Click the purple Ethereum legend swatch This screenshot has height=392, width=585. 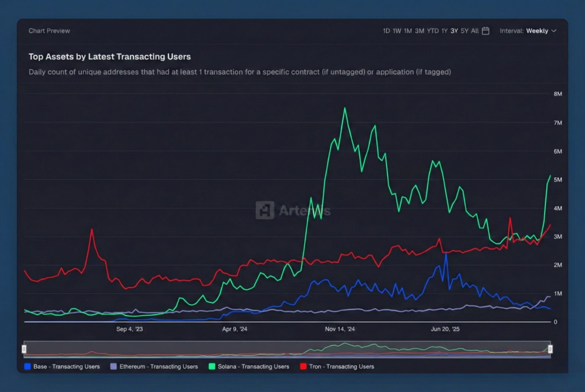point(113,366)
